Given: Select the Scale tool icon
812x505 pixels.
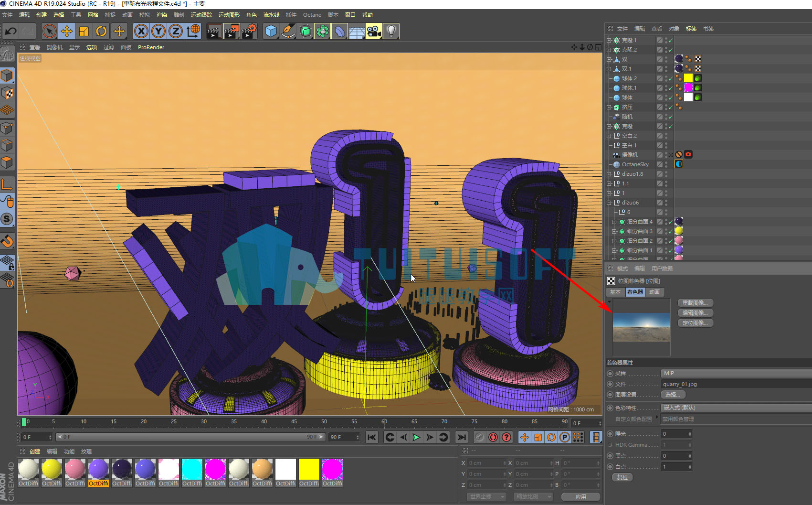Looking at the screenshot, I should (84, 32).
